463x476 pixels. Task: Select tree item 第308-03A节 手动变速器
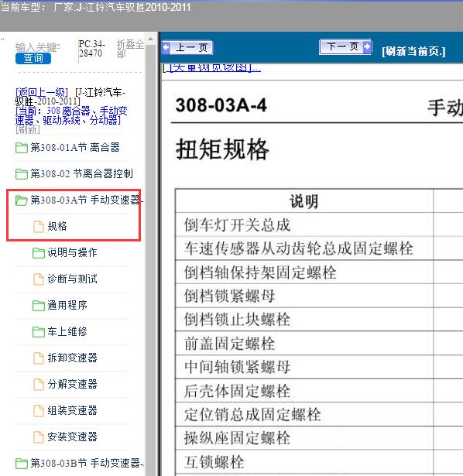[x=87, y=200]
